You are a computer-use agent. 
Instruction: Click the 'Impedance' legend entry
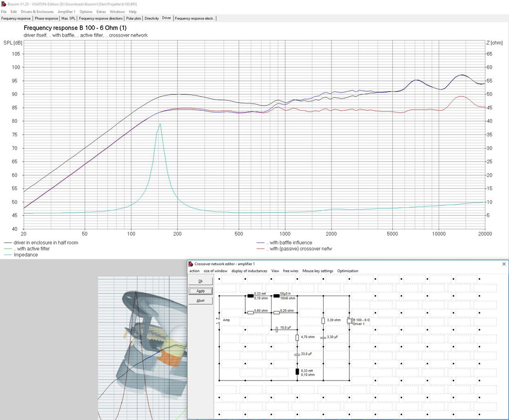[x=21, y=255]
